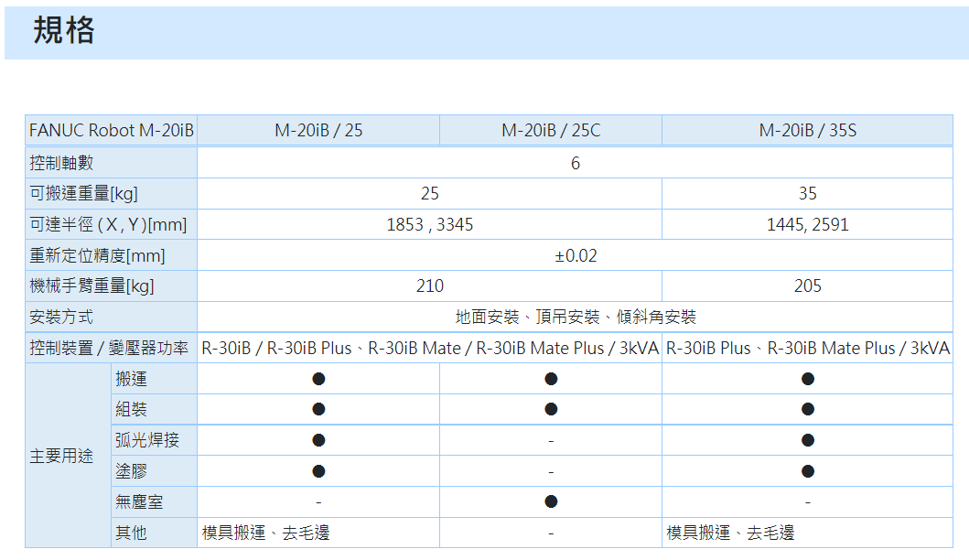Click the 205 arm weight value
Viewport: 969px width, 560px height.
(x=807, y=286)
